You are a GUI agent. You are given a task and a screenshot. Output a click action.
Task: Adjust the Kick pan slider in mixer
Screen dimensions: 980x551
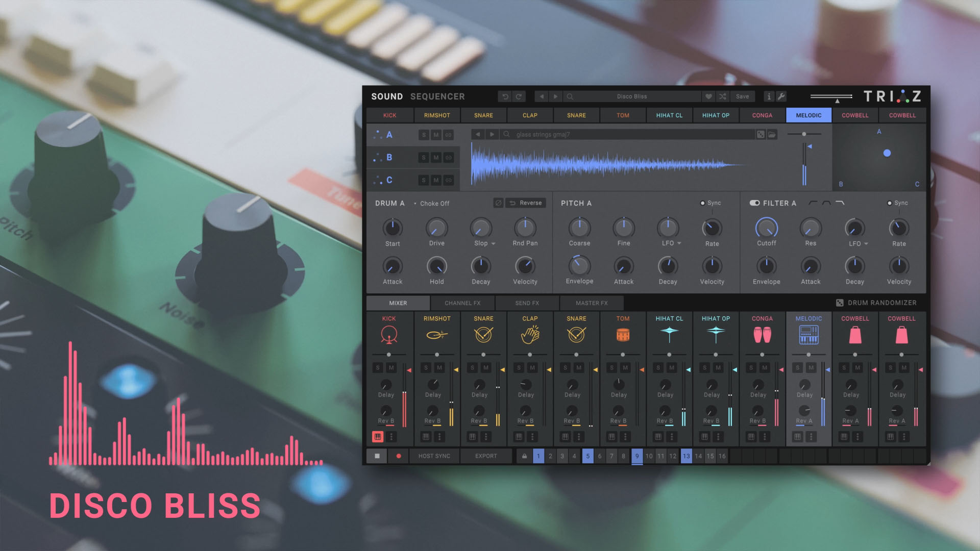click(389, 355)
